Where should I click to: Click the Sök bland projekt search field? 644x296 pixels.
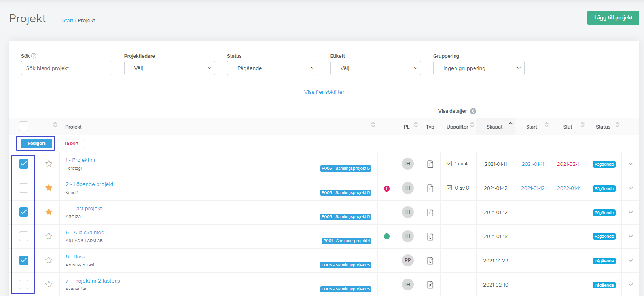66,68
